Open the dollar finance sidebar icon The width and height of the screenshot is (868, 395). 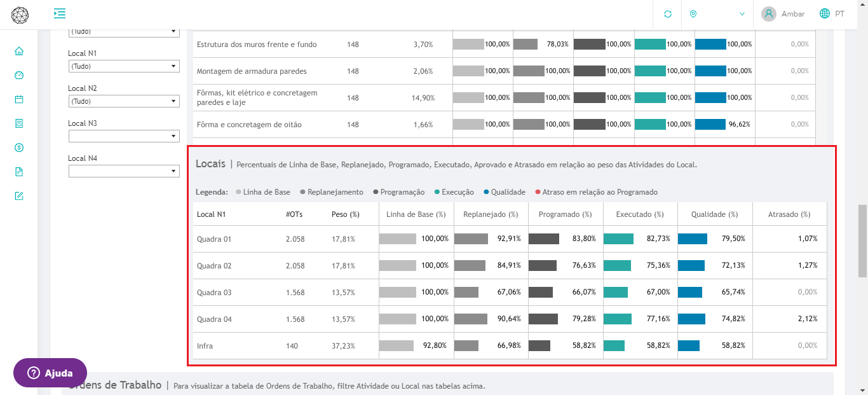pyautogui.click(x=19, y=148)
